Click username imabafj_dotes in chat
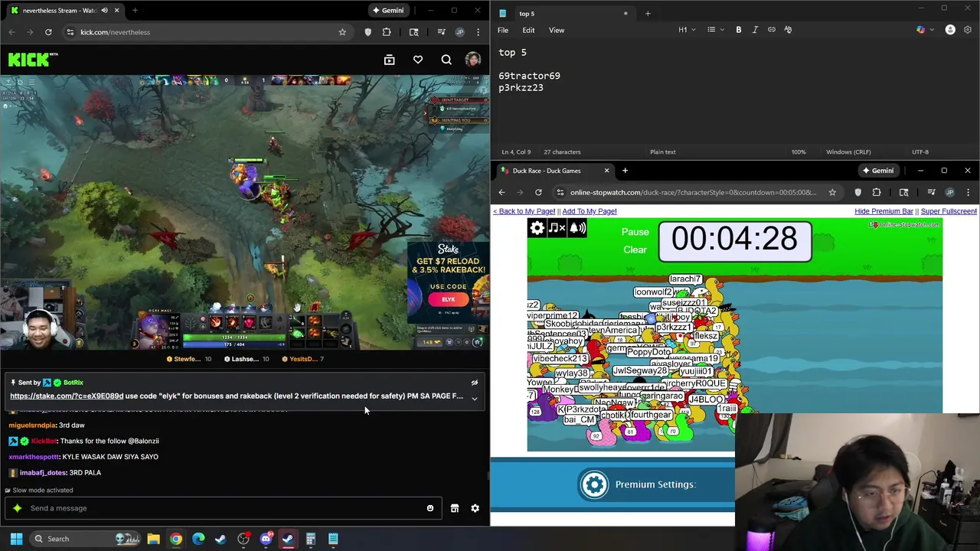 coord(43,473)
